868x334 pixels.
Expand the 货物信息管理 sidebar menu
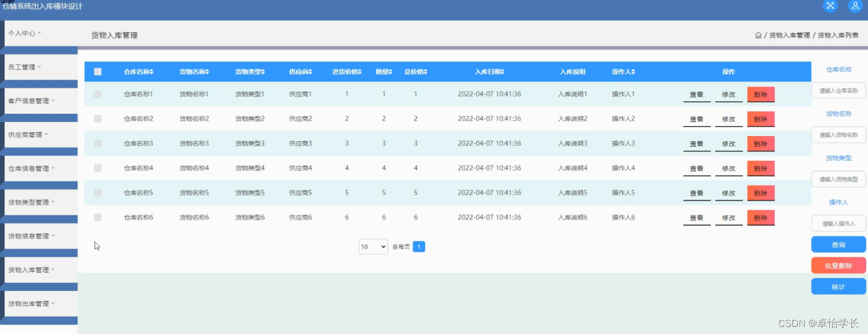coord(41,236)
